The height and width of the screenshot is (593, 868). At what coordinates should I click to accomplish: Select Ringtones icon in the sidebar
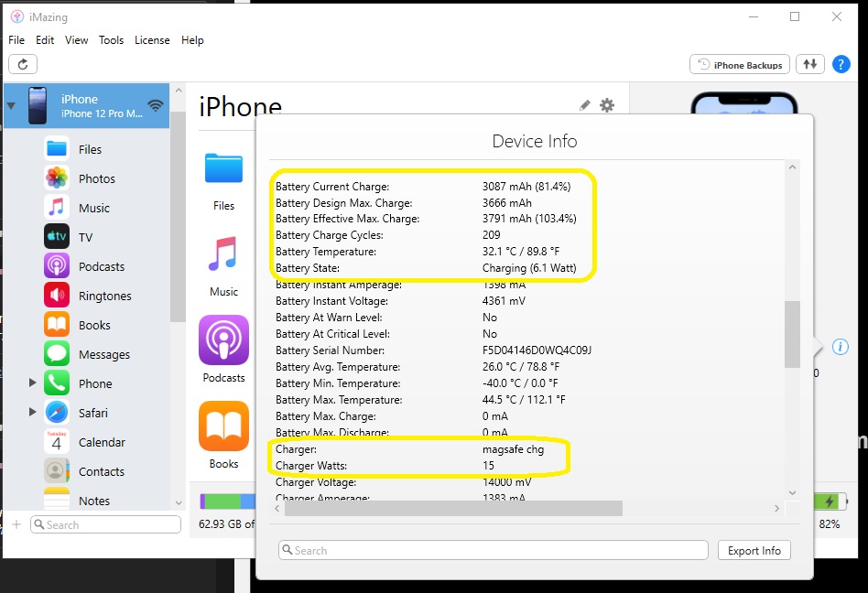57,296
